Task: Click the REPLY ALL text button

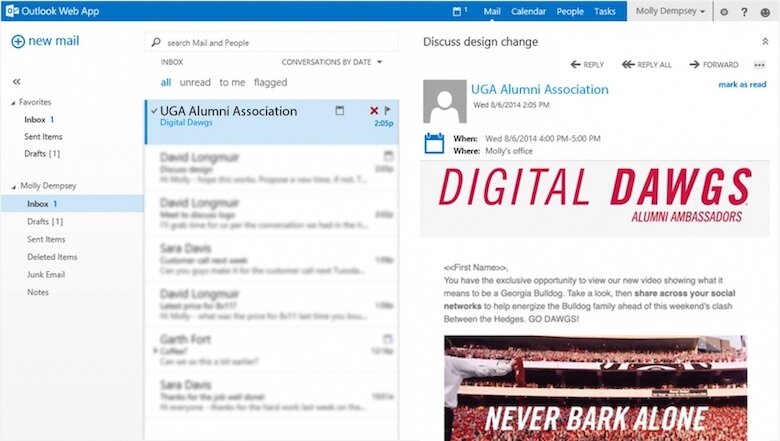Action: (654, 65)
